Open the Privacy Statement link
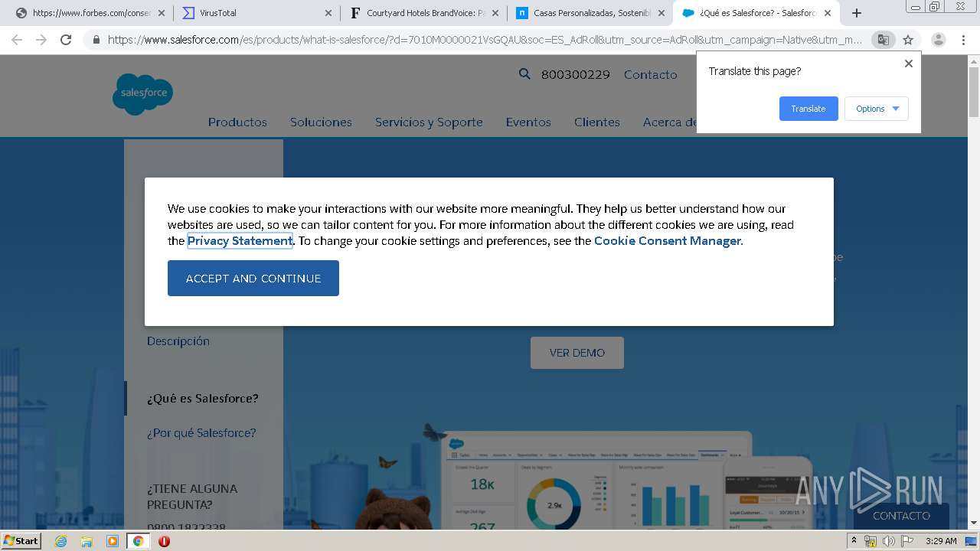 pos(240,241)
